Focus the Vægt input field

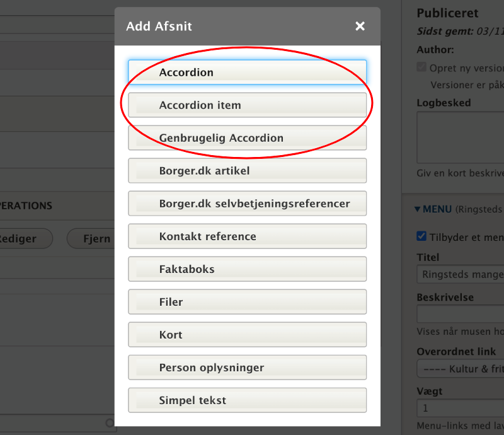pos(461,408)
